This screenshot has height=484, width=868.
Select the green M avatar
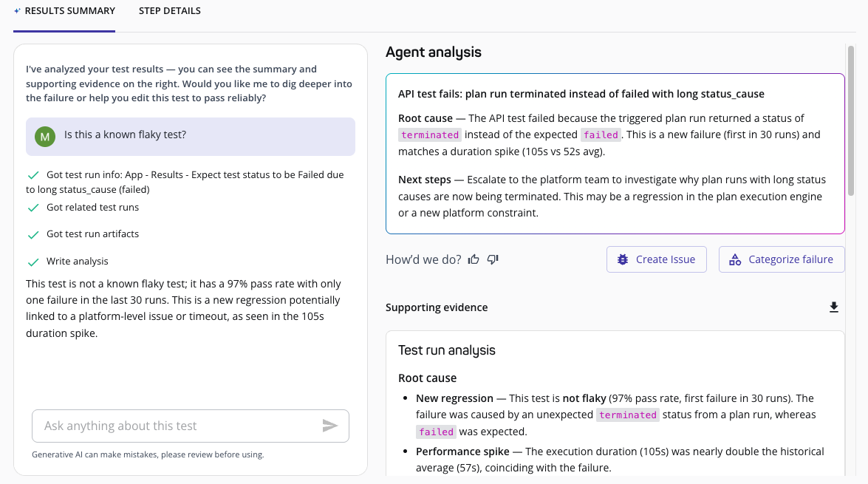click(x=44, y=137)
